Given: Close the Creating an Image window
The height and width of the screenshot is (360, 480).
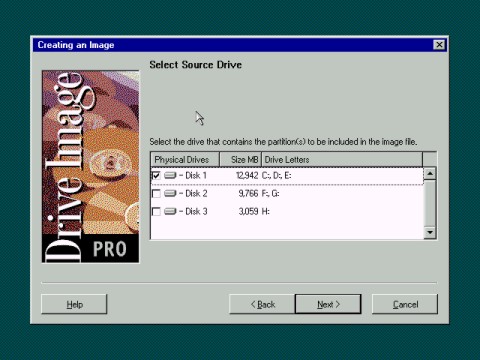Looking at the screenshot, I should coord(439,45).
